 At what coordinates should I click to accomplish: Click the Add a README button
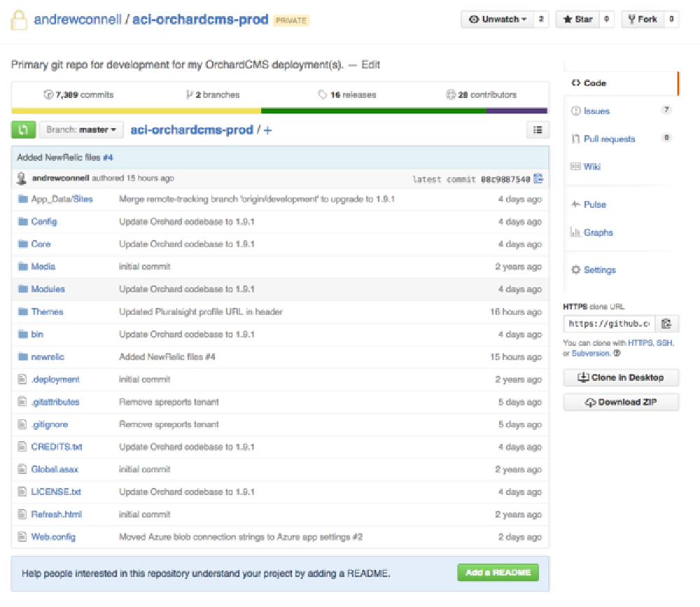pos(498,572)
